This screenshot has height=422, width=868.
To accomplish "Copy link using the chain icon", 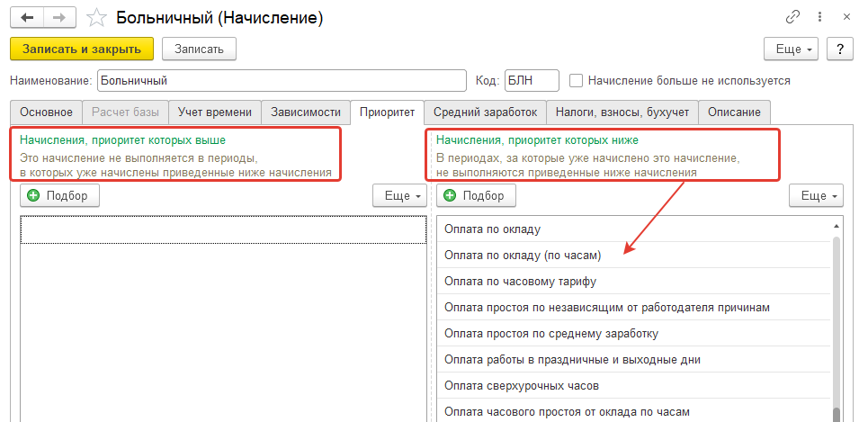I will [792, 17].
